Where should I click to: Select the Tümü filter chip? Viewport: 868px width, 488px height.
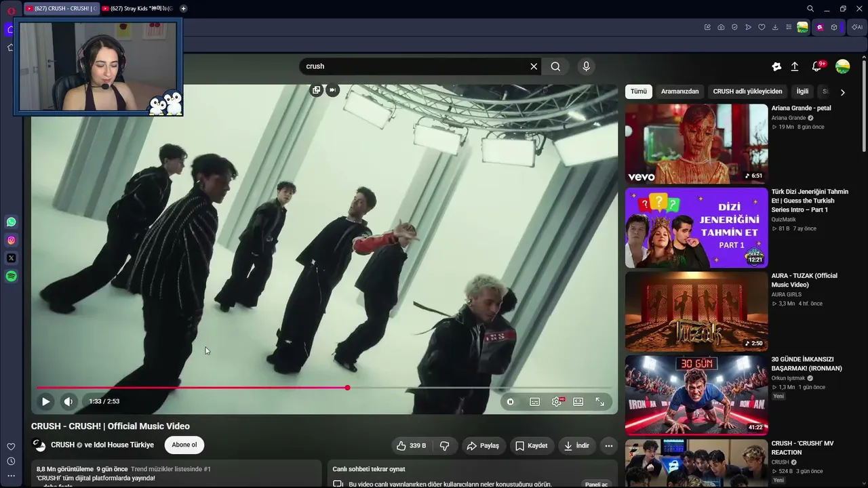(639, 91)
